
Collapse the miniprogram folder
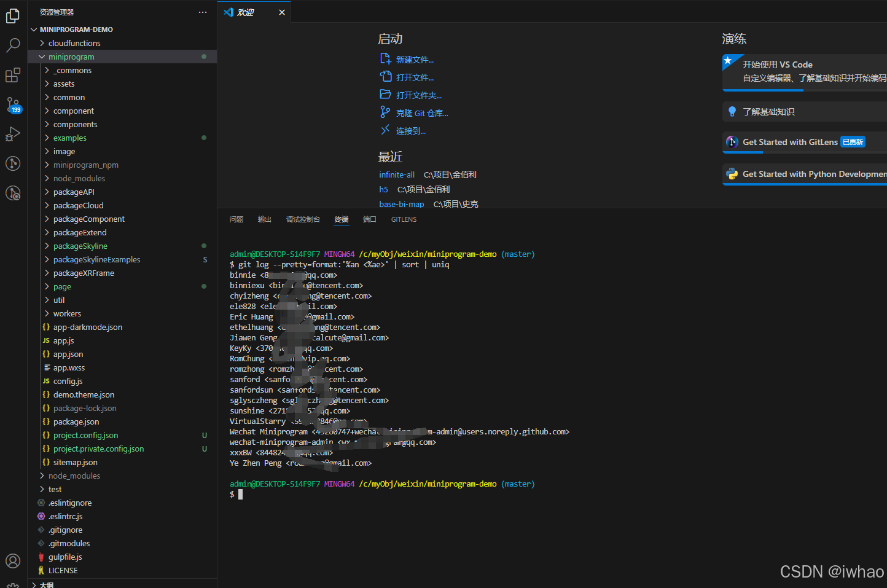pos(42,57)
